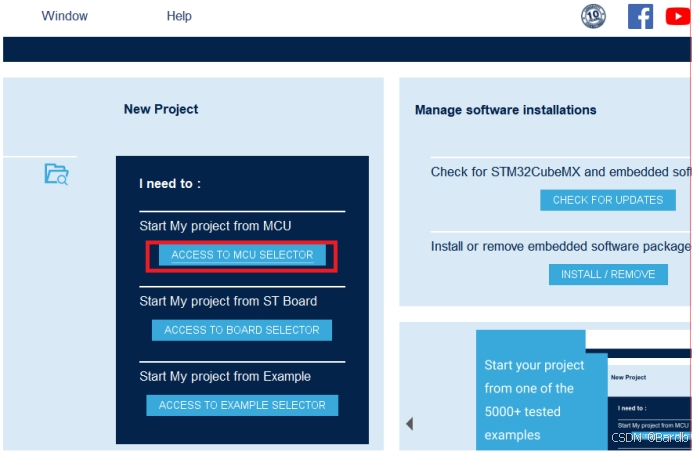The height and width of the screenshot is (452, 697).
Task: Click the 'New Project' heading
Action: coord(161,109)
